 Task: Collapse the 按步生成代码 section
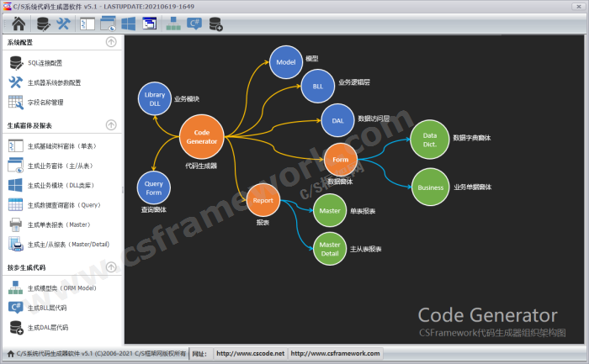(111, 267)
